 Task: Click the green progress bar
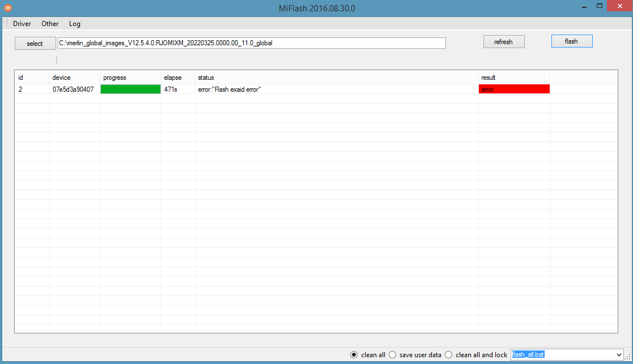point(130,89)
